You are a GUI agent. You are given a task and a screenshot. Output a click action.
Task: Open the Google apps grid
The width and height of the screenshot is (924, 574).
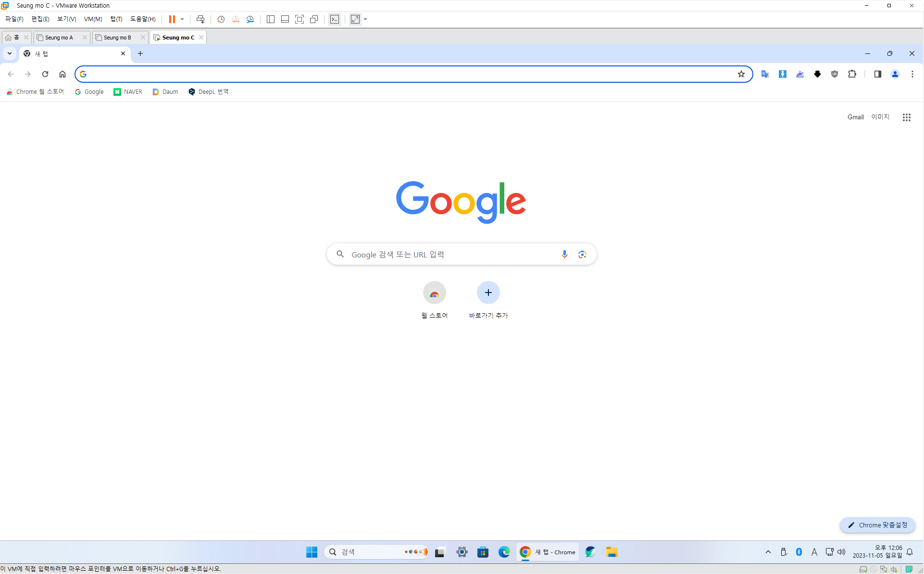906,117
